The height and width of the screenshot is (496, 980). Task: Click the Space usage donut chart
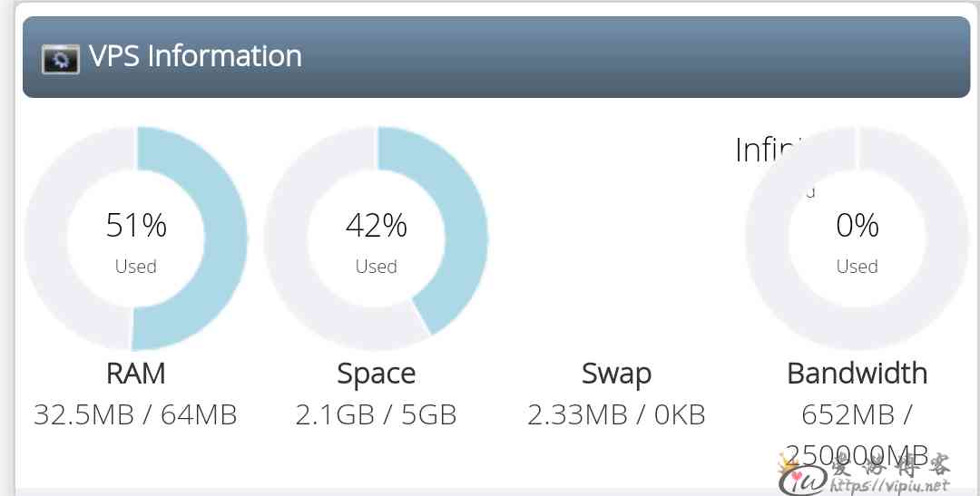(377, 238)
